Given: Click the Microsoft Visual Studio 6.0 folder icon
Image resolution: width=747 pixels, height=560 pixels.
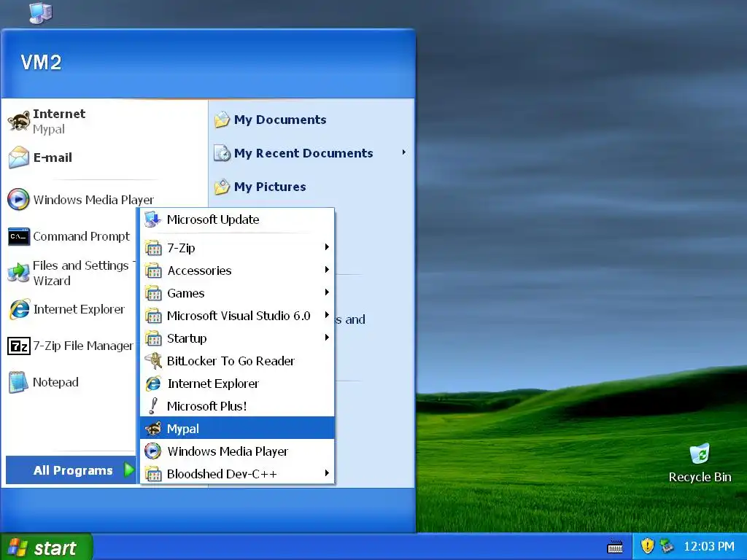Looking at the screenshot, I should point(153,316).
